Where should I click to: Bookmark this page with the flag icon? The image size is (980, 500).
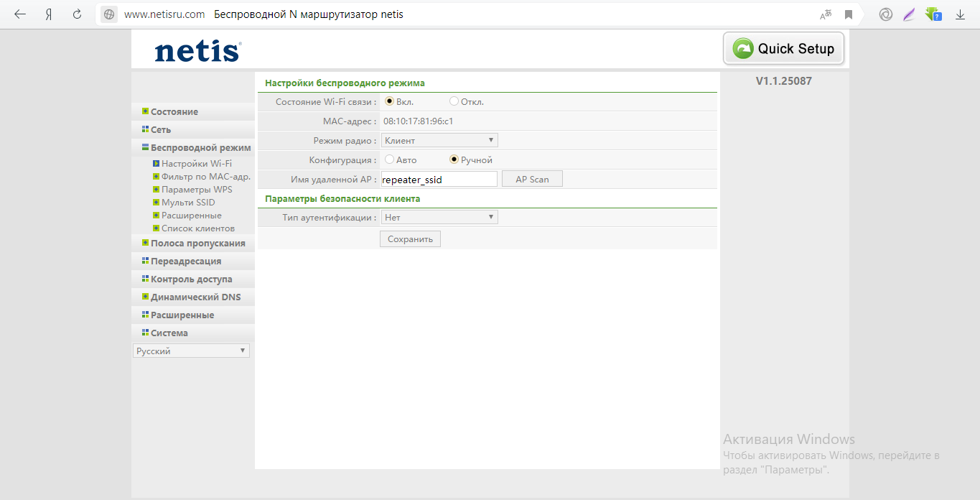click(849, 14)
